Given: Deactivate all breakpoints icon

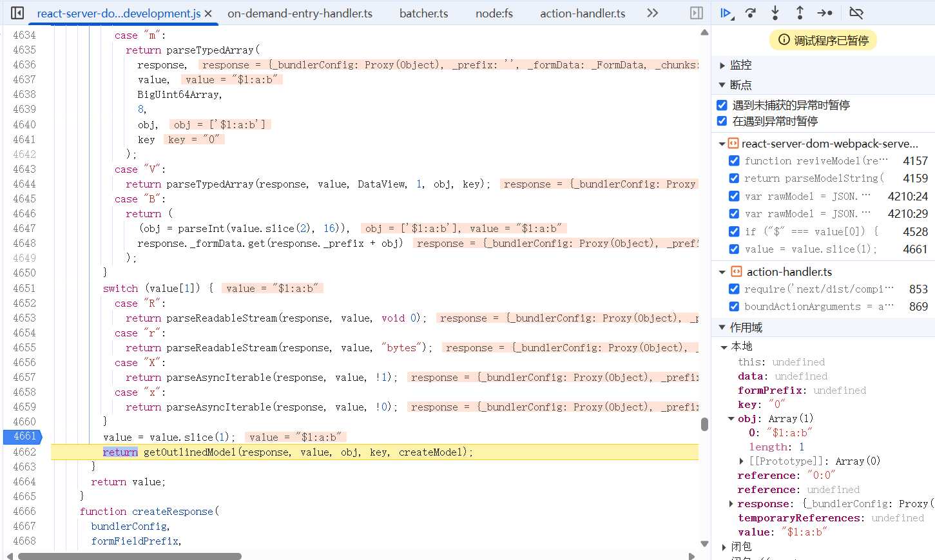Looking at the screenshot, I should [856, 13].
